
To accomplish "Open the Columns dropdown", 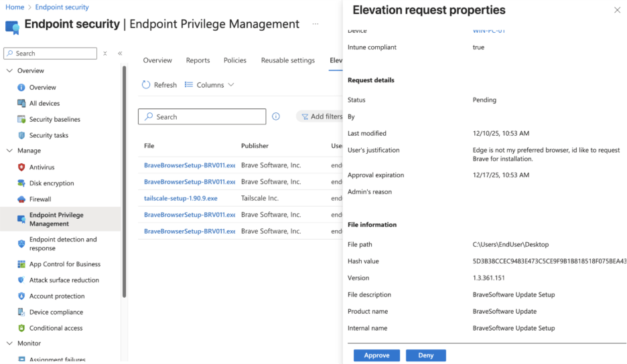I will tap(209, 85).
